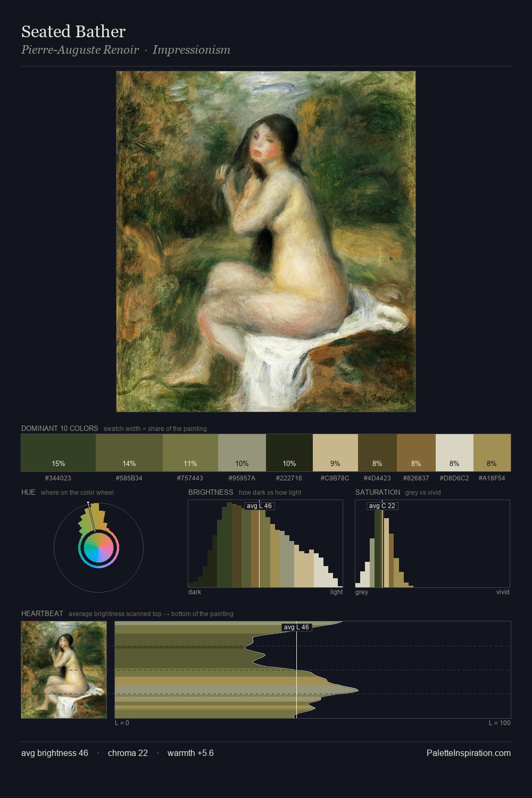Click the L = 100 axis label
Image resolution: width=532 pixels, height=798 pixels.
tap(500, 723)
